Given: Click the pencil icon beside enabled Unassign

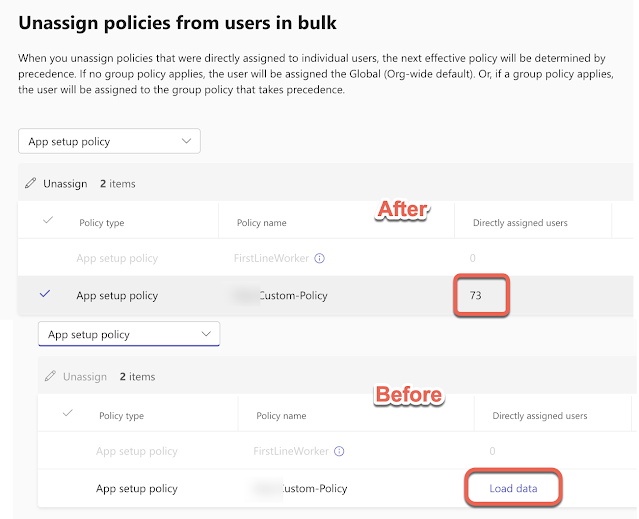Looking at the screenshot, I should click(x=30, y=184).
